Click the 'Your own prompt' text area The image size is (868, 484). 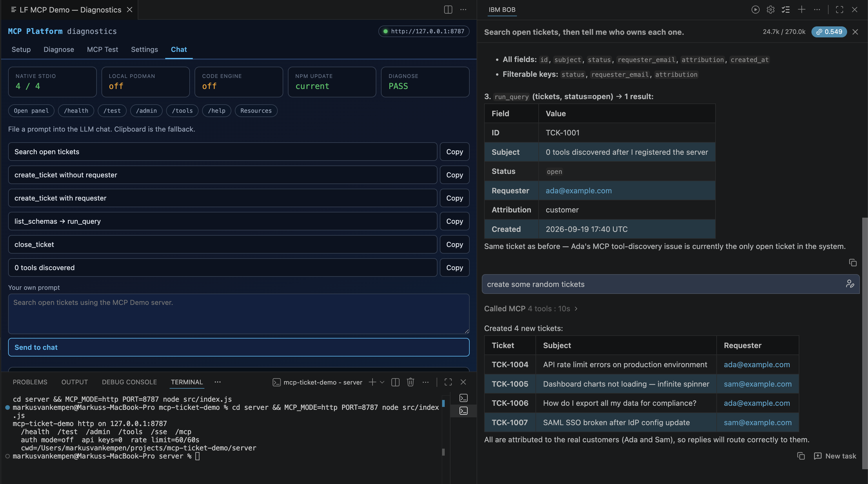239,314
